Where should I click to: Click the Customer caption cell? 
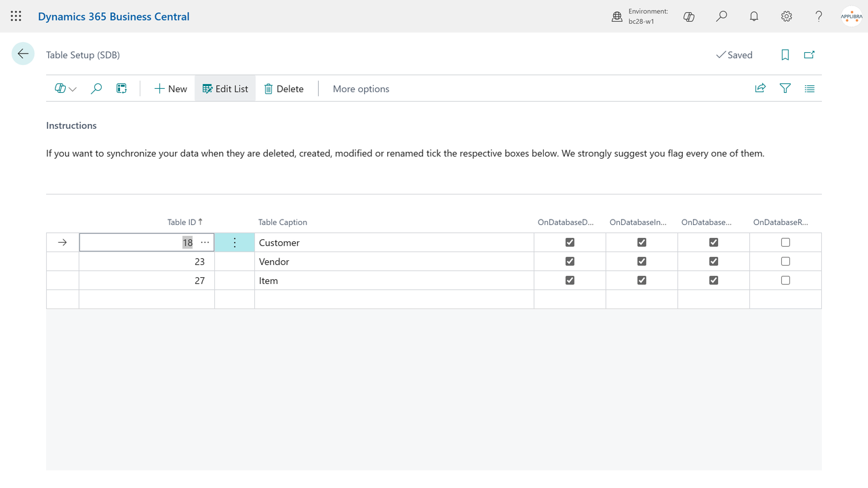pos(394,243)
